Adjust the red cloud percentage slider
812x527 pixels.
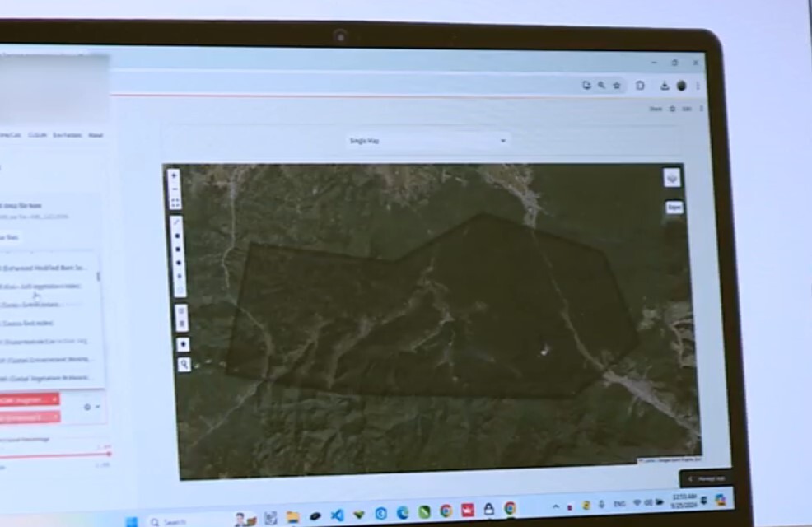[108, 454]
